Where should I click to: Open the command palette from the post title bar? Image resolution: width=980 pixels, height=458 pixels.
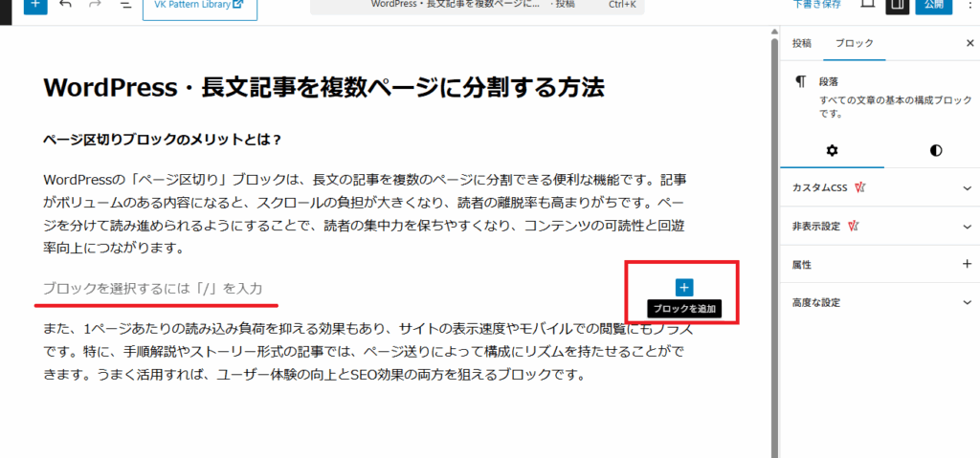pos(477,6)
